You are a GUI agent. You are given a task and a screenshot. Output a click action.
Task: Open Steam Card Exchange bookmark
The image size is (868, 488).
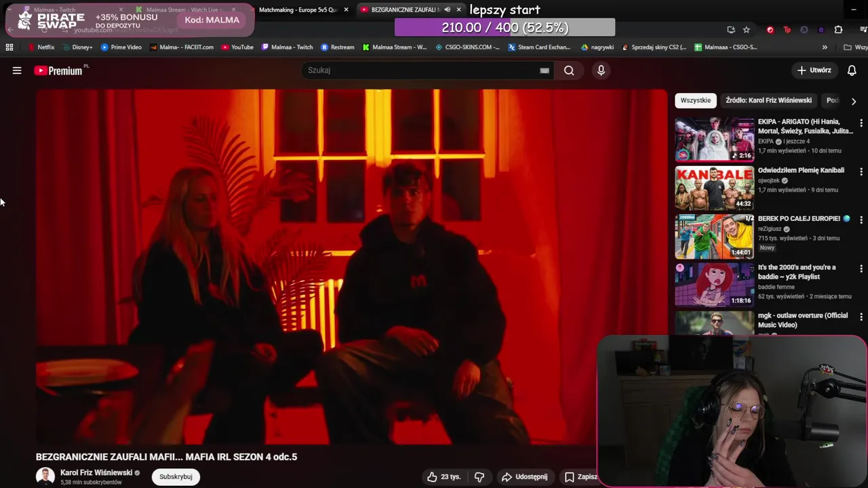pyautogui.click(x=539, y=47)
